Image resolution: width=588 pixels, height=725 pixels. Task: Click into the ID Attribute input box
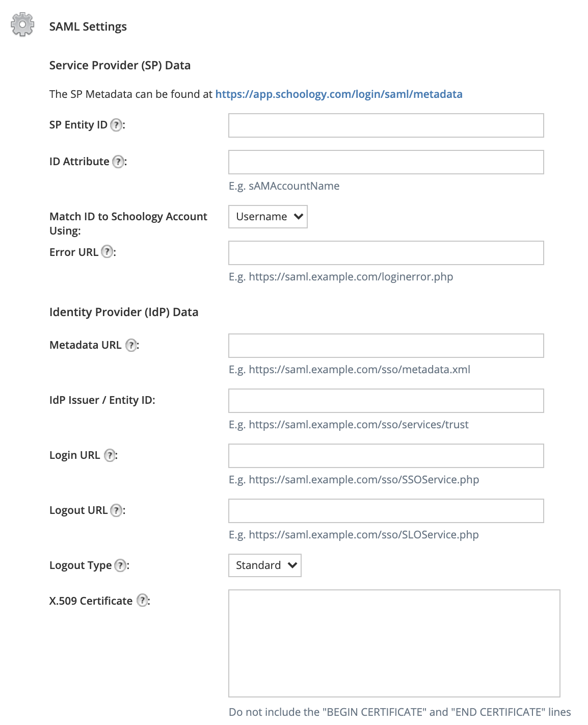click(x=386, y=162)
